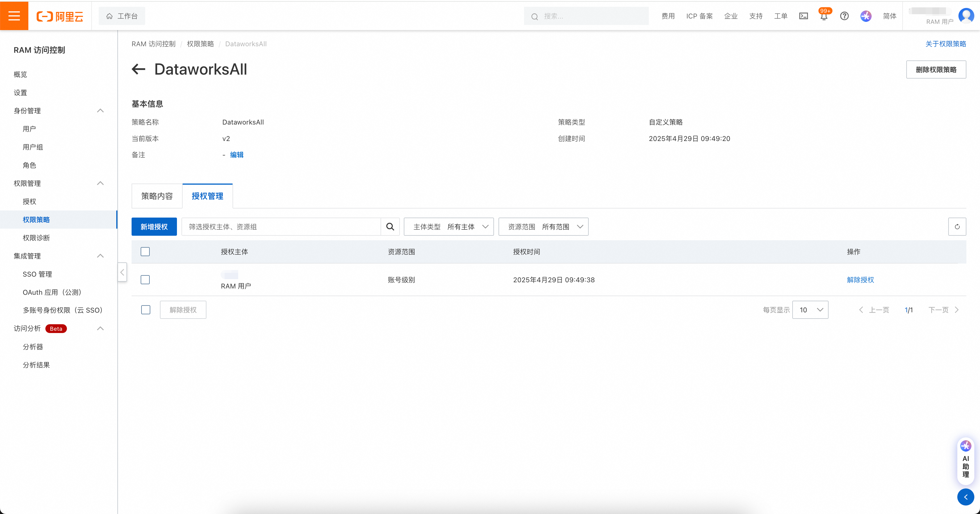980x514 pixels.
Task: Open the help question mark icon
Action: point(844,16)
